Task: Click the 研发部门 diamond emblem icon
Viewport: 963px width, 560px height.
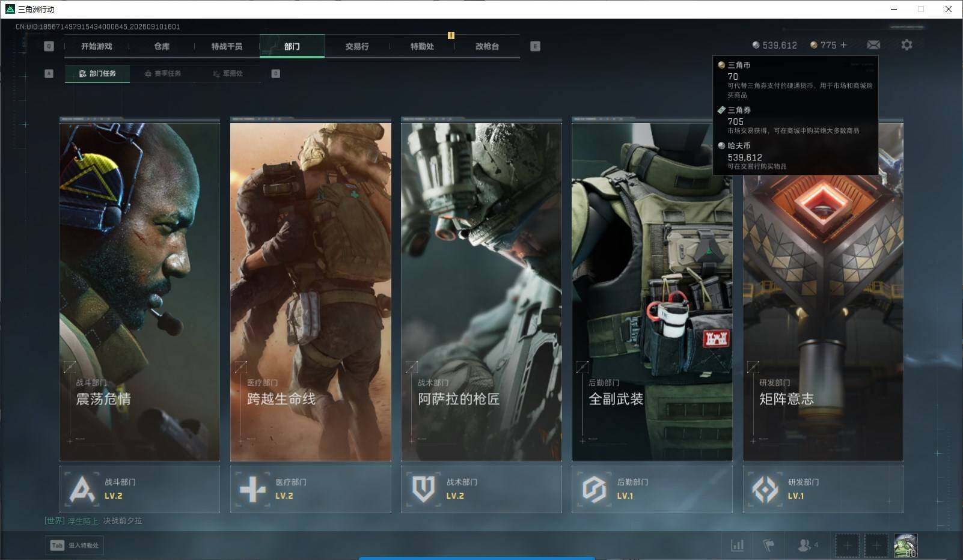Action: 765,489
